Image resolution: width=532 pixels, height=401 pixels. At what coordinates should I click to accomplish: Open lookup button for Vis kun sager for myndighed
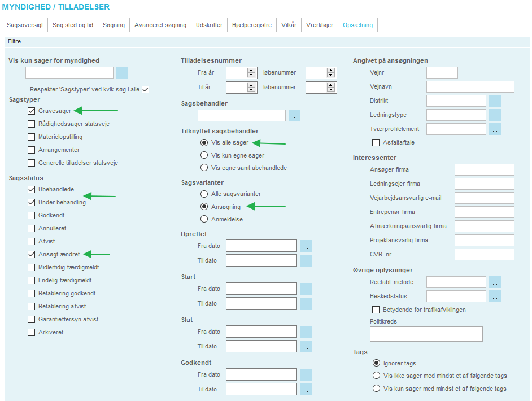click(123, 72)
